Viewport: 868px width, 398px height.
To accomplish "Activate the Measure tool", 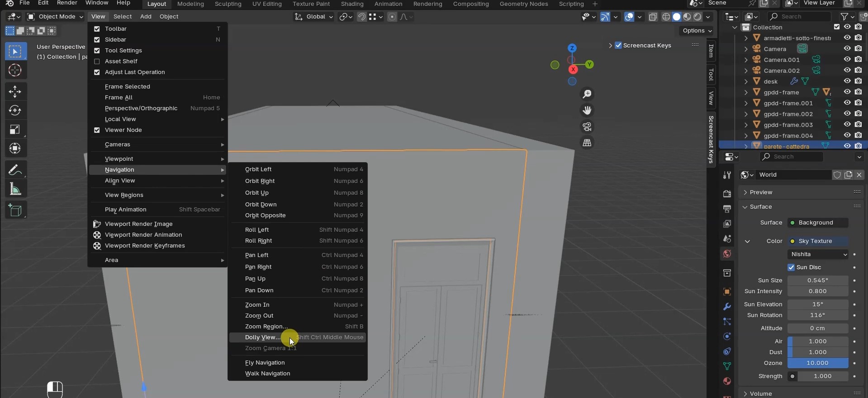I will (15, 189).
